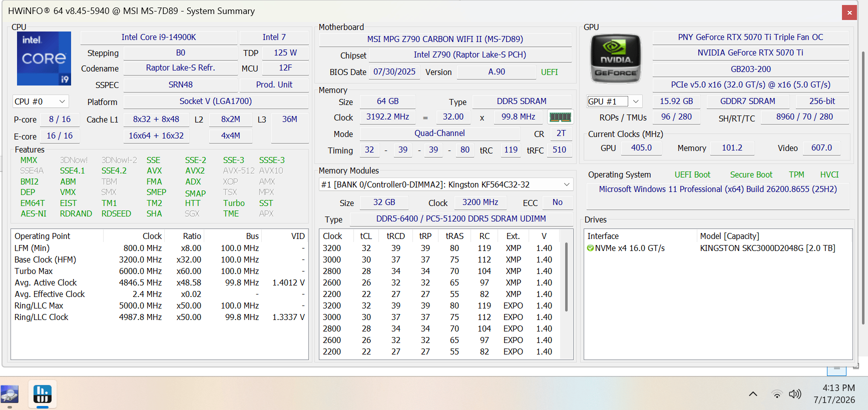Open the first taskbar application icon

click(10, 394)
